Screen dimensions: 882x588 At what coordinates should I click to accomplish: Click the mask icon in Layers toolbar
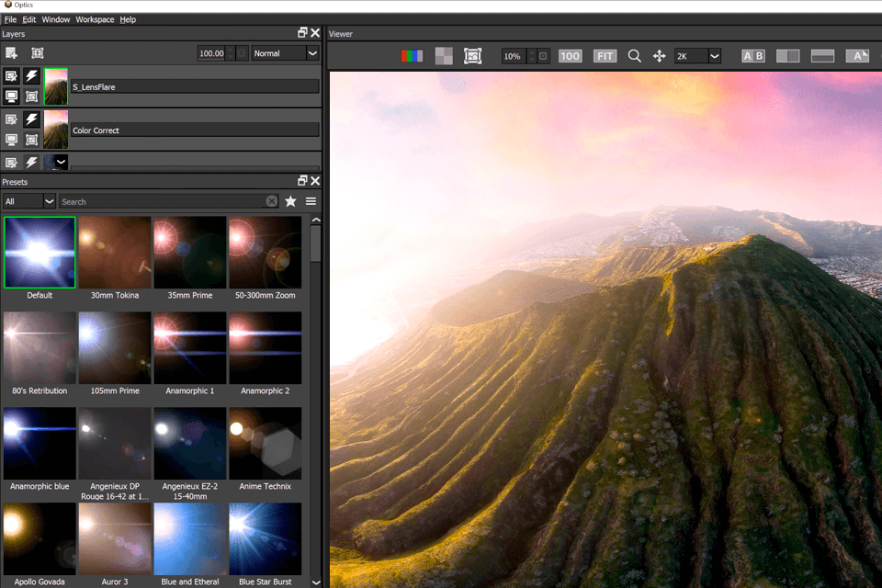click(37, 53)
